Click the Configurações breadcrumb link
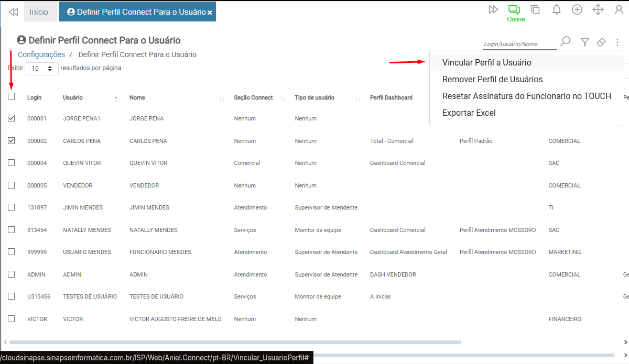Viewport: 629px width, 364px height. (x=41, y=54)
